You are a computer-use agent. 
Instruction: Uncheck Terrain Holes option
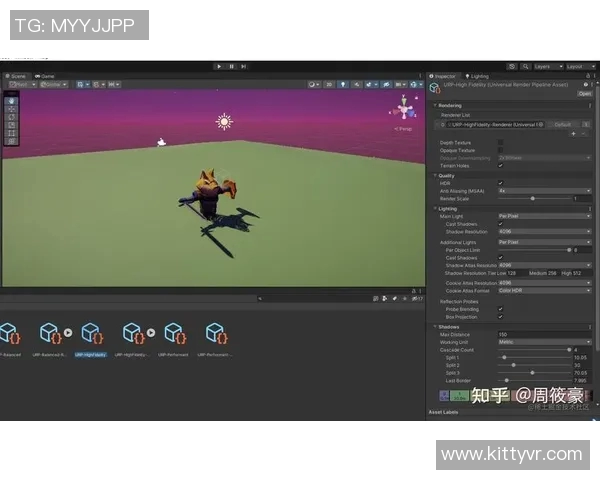(x=501, y=165)
